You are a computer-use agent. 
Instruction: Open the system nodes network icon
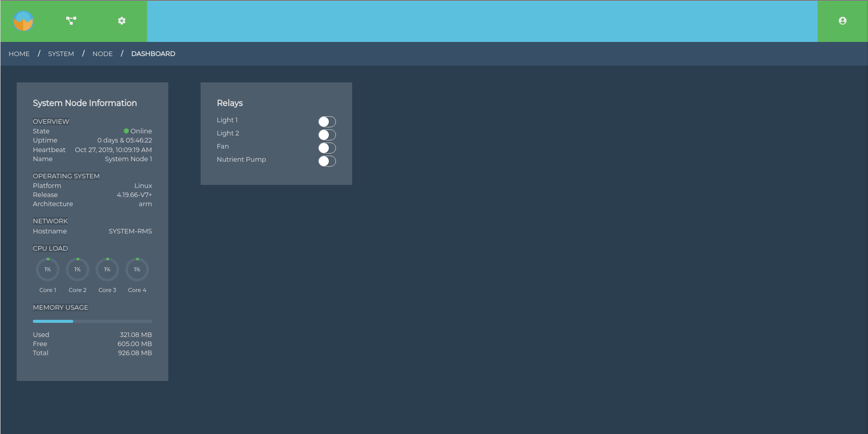(x=71, y=21)
